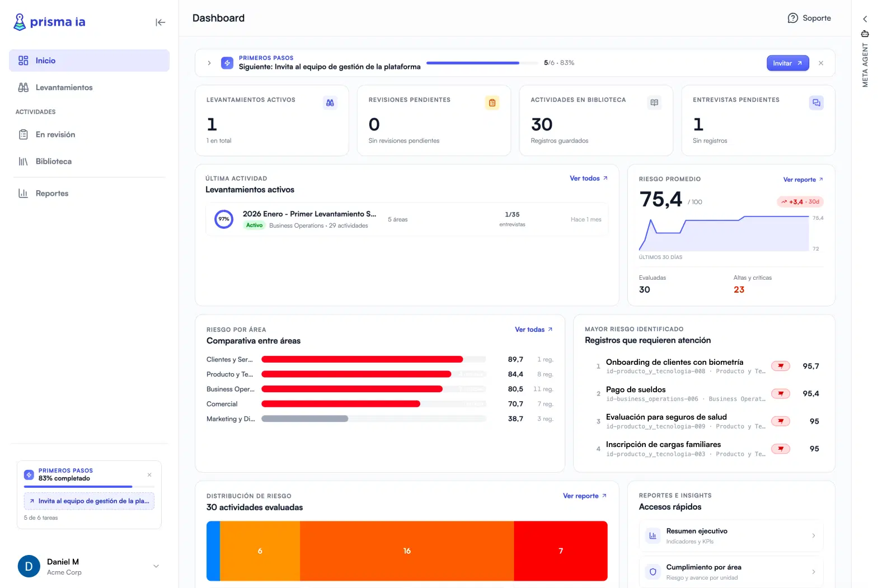Open Biblioteca from the sidebar
Screen dimensions: 878x588
pyautogui.click(x=89, y=161)
